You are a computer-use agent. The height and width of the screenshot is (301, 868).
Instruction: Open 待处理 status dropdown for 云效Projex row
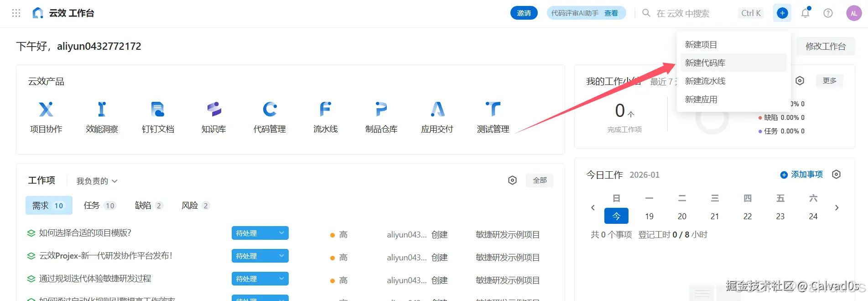pos(260,256)
